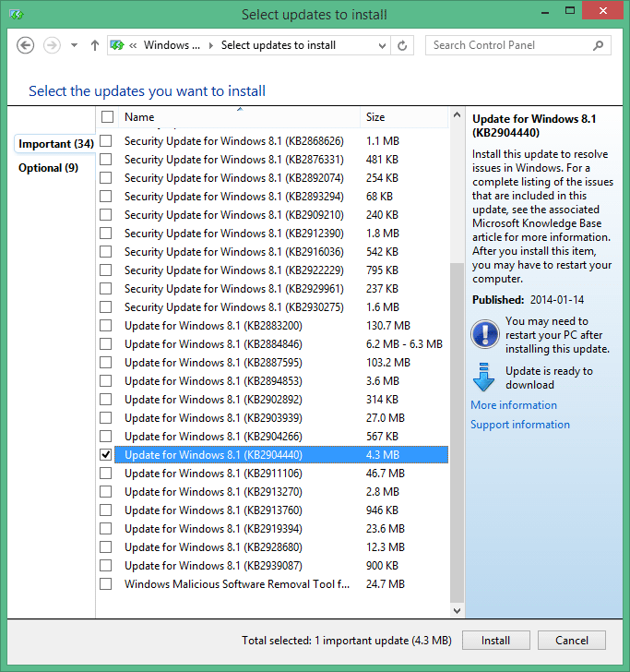Click the vertical scrollbar thumb
This screenshot has height=672, width=630.
click(457, 433)
